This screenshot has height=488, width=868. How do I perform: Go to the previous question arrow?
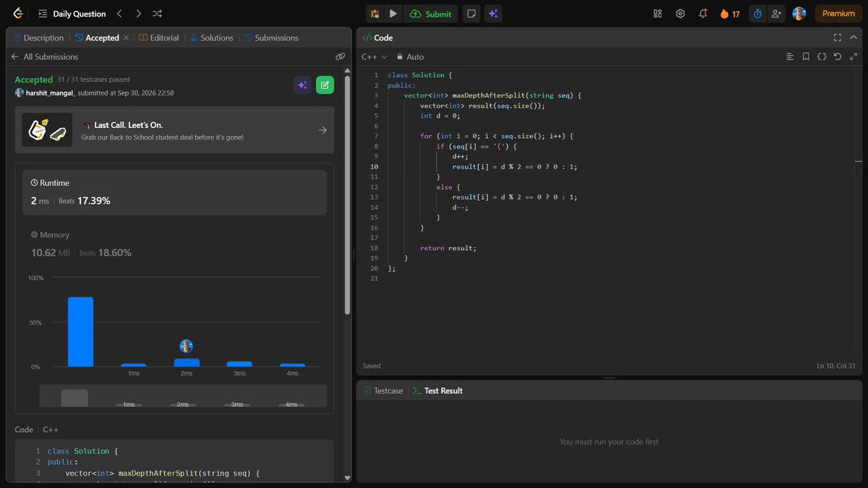119,14
